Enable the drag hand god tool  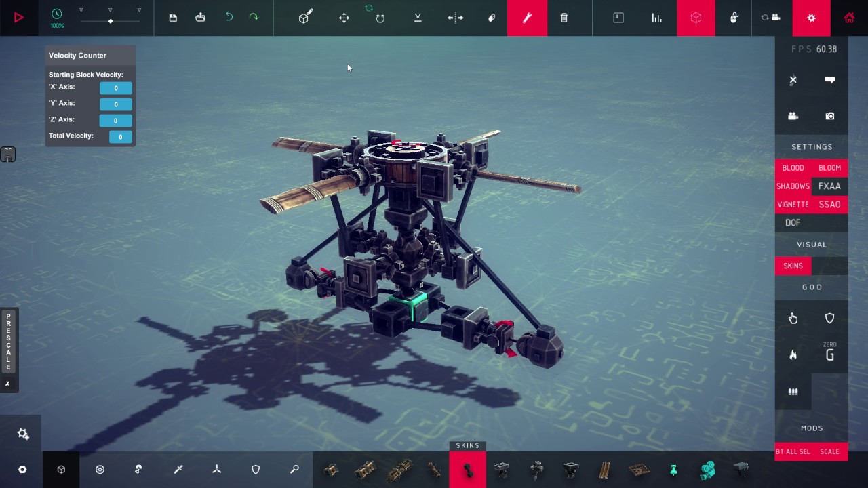click(793, 319)
